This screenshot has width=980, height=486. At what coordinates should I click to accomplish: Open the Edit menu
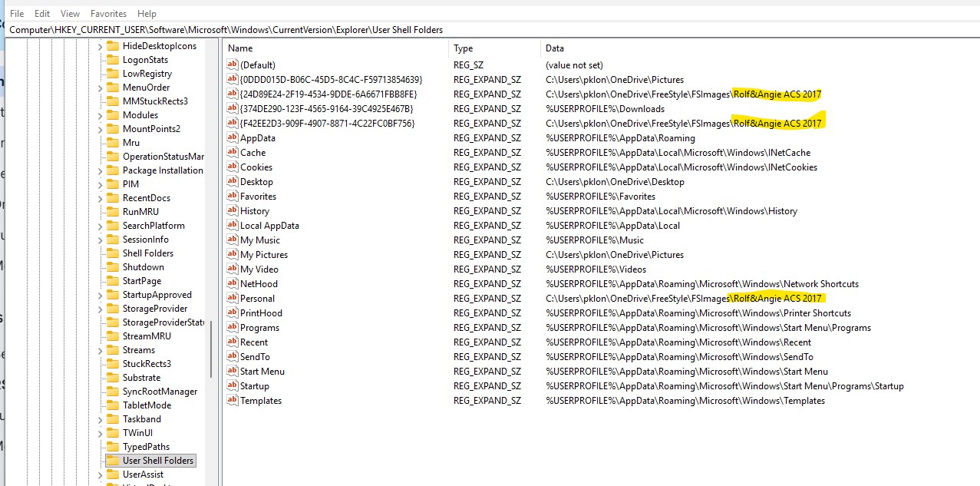click(x=42, y=14)
